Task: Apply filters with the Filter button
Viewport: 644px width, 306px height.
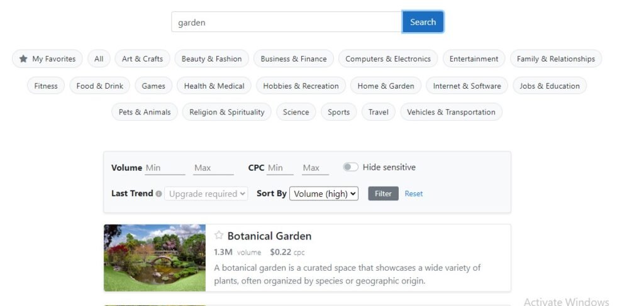Action: click(x=383, y=194)
